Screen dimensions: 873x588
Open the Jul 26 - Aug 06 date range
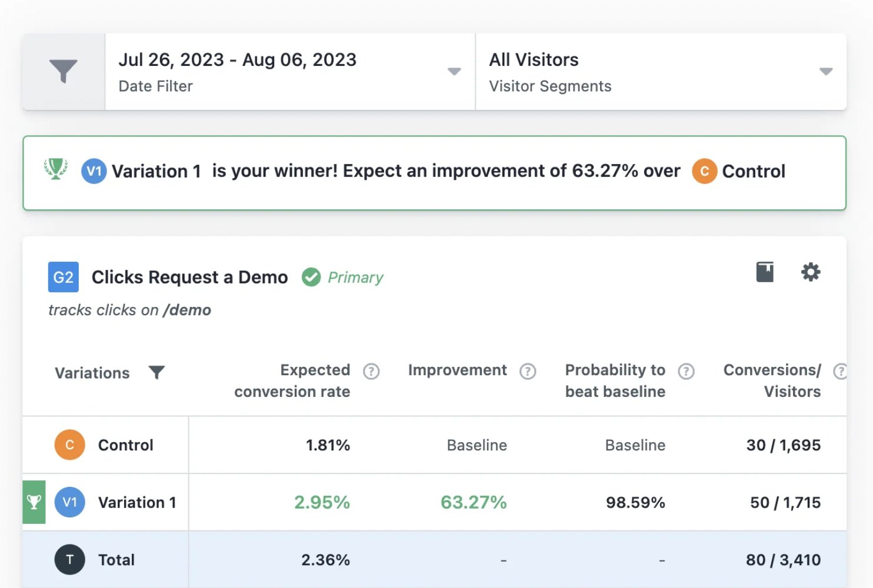[238, 59]
